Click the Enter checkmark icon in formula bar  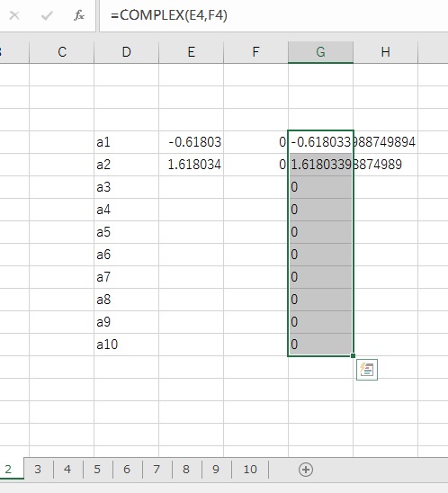(x=47, y=15)
